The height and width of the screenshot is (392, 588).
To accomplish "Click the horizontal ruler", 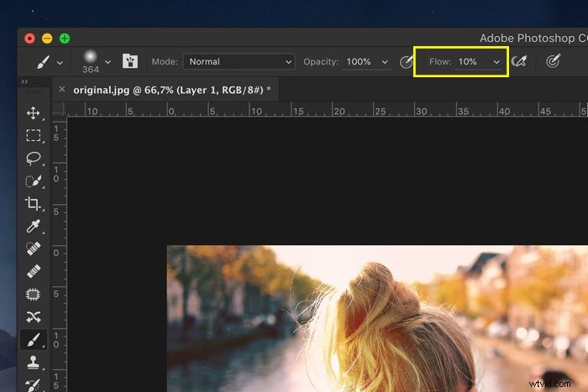I will coord(328,109).
